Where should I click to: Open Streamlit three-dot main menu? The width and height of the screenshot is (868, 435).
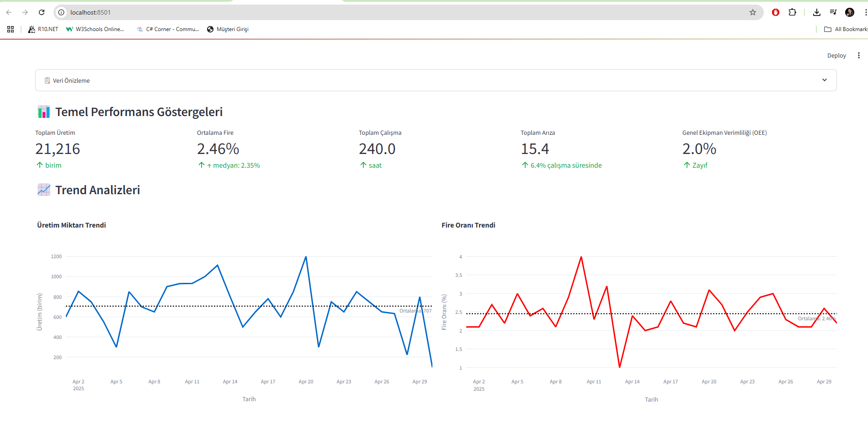point(859,55)
